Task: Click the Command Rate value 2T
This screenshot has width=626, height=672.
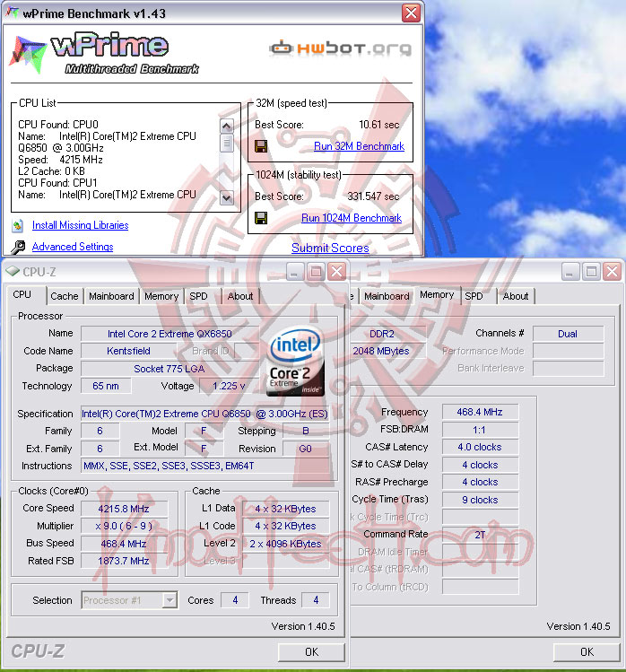Action: 480,535
